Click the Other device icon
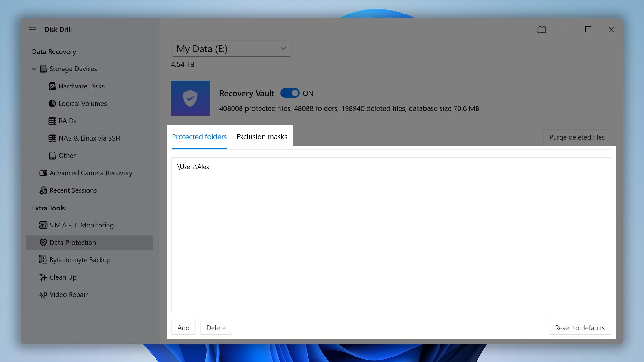The height and width of the screenshot is (362, 644). (x=52, y=156)
